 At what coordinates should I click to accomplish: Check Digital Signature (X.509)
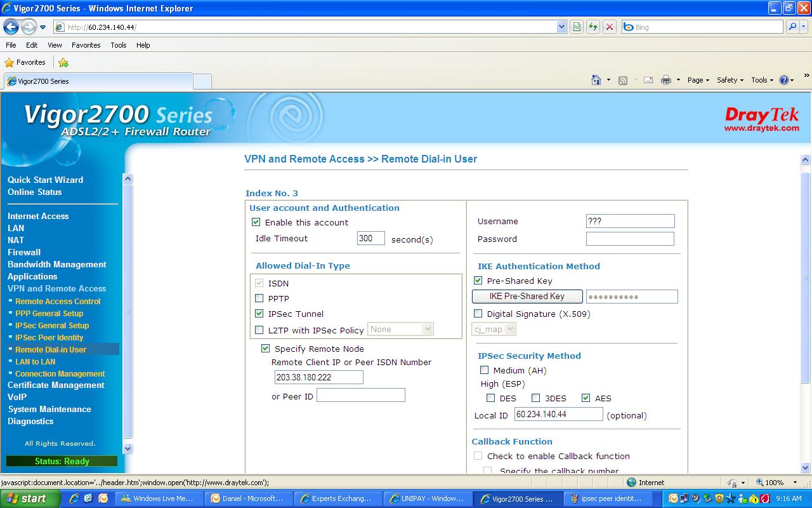(478, 313)
